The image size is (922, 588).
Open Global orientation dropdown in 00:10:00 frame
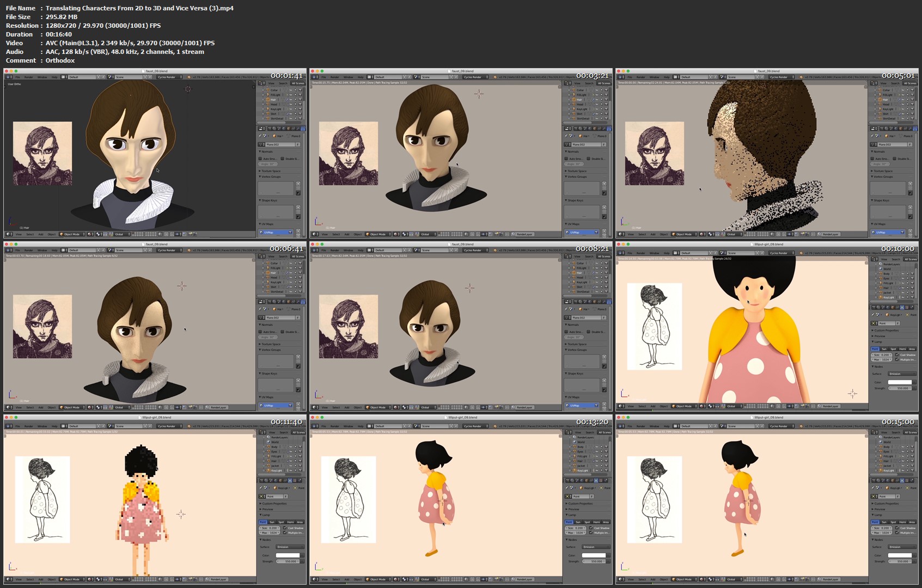[734, 406]
